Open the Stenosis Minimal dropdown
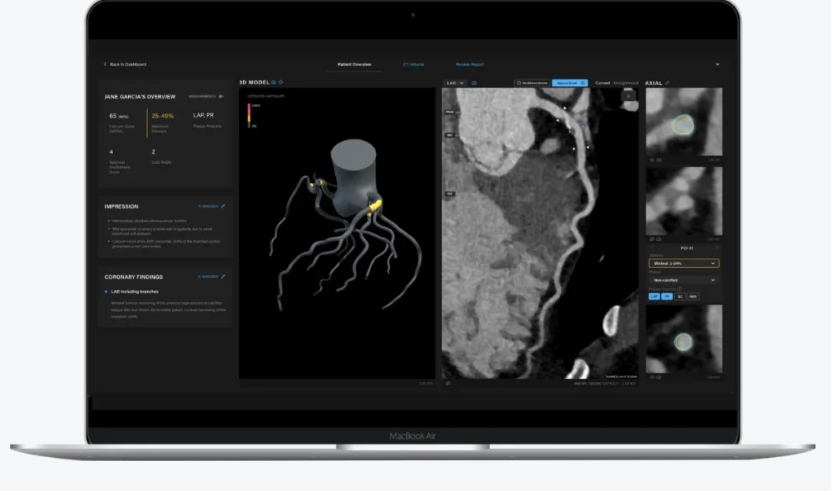831x491 pixels. (x=684, y=263)
